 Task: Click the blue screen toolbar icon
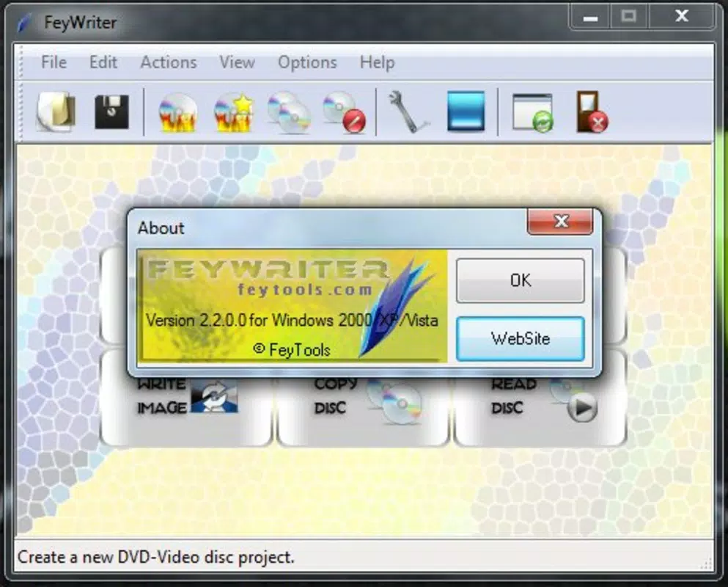click(466, 112)
